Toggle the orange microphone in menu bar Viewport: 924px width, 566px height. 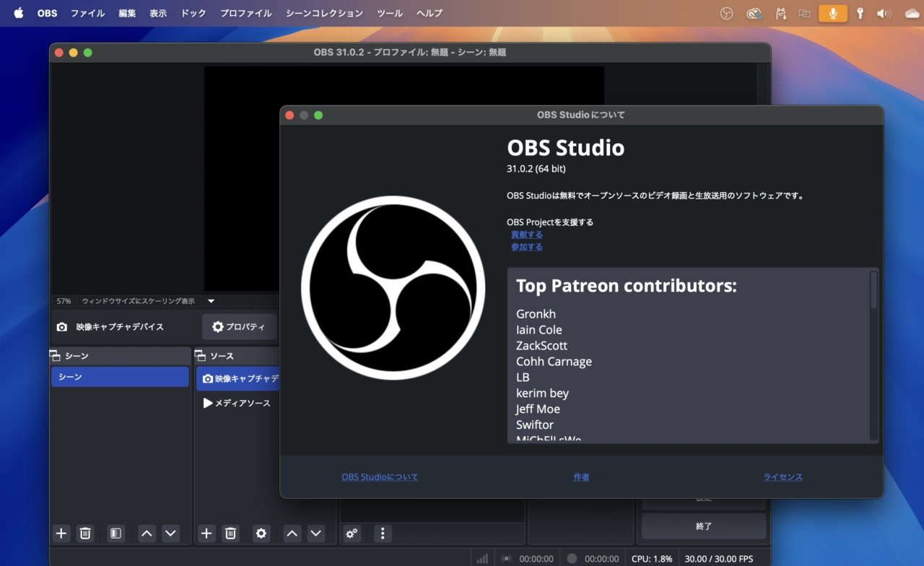(832, 13)
